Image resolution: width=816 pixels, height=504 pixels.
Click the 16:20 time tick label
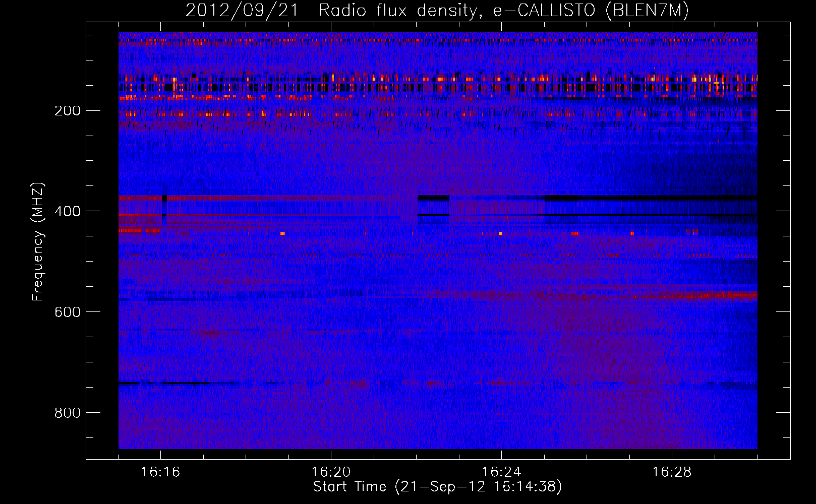coord(331,472)
